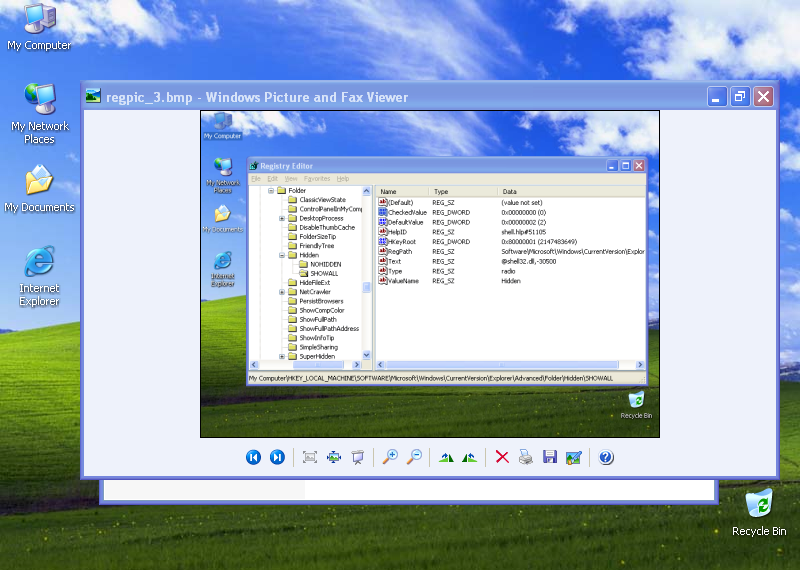Click the floppy disk Copy To icon
The image size is (800, 570).
tap(549, 457)
